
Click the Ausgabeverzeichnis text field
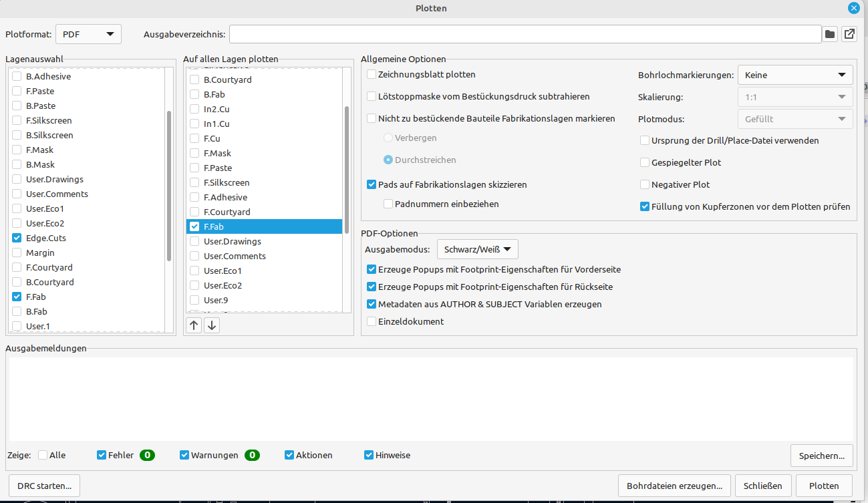(x=525, y=34)
